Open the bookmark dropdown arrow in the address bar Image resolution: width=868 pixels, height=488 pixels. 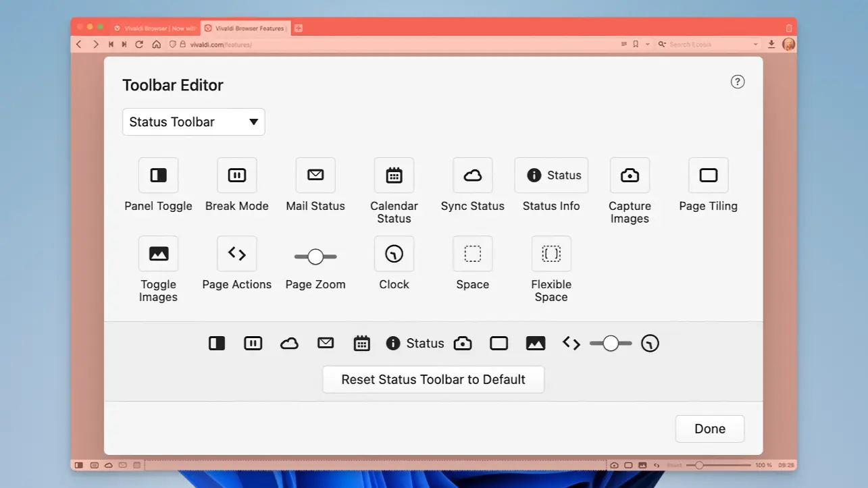coord(646,44)
